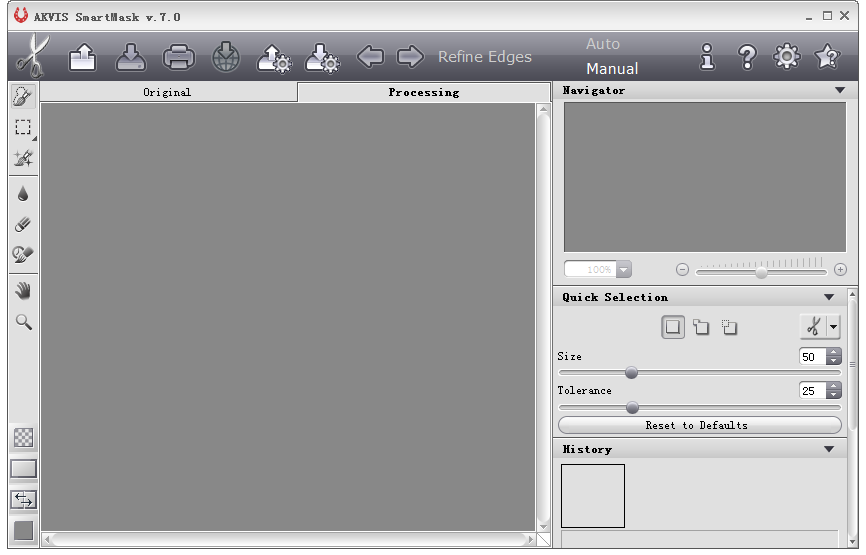This screenshot has width=866, height=555.
Task: Collapse the Quick Selection panel
Action: click(829, 297)
